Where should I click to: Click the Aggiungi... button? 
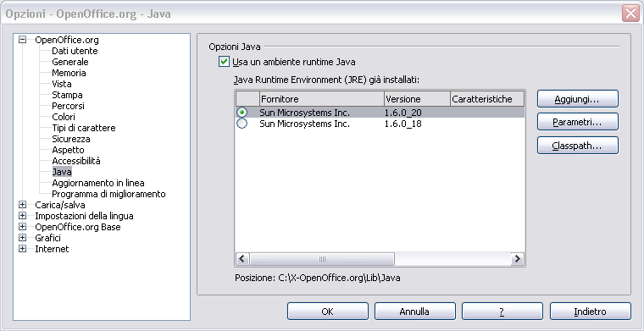click(x=577, y=99)
